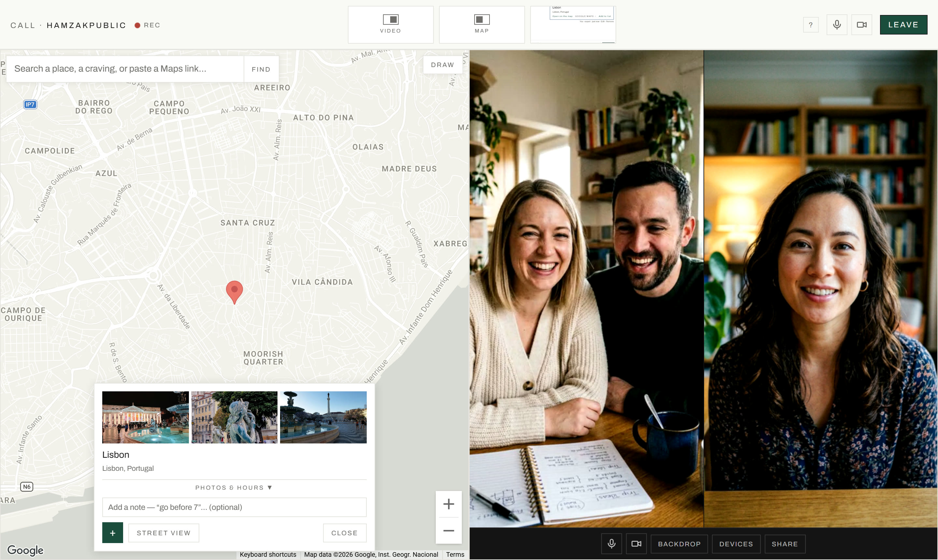Click the 'Lisbon, Portugal' address text
Image resolution: width=938 pixels, height=560 pixels.
[128, 468]
